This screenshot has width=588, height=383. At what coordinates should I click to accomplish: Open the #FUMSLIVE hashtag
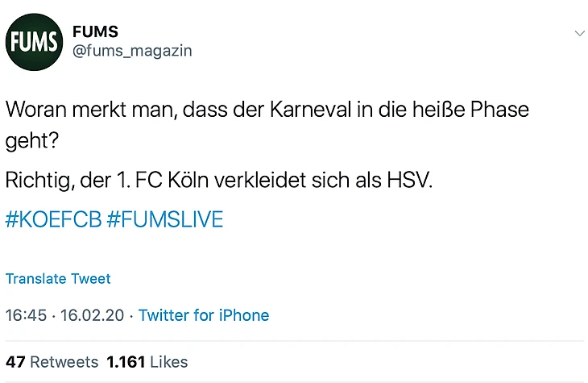point(164,219)
